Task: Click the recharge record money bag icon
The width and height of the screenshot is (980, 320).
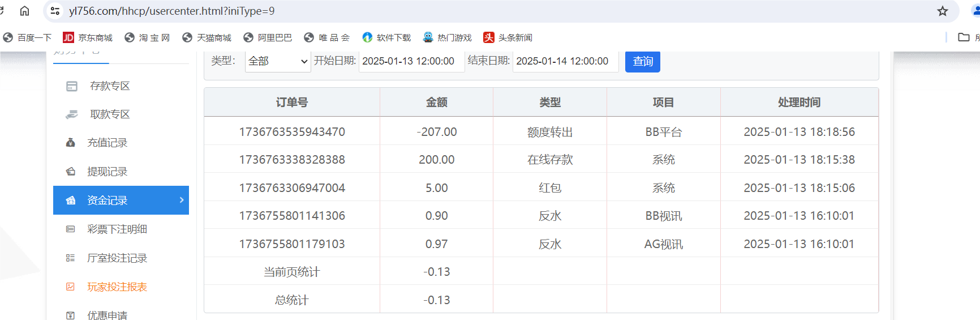Action: (x=71, y=143)
